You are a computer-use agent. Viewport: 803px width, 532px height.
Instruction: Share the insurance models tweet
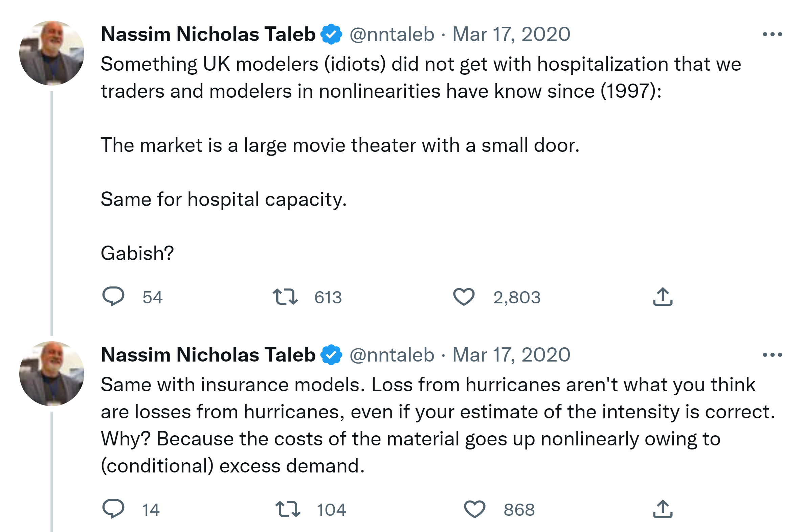tap(663, 509)
